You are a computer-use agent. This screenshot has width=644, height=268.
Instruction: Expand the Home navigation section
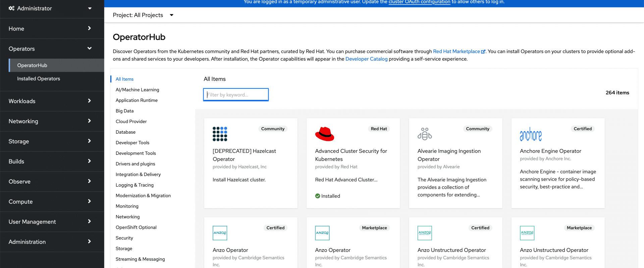(52, 28)
